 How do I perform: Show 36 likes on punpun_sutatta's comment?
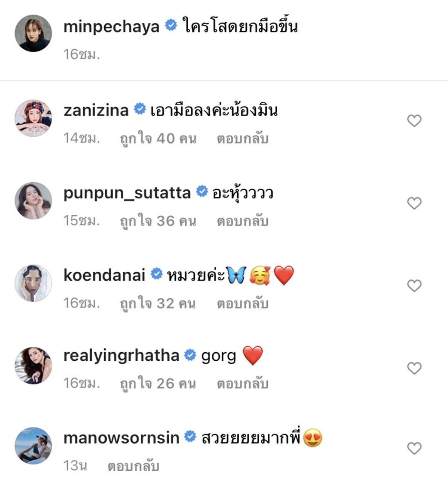158,221
